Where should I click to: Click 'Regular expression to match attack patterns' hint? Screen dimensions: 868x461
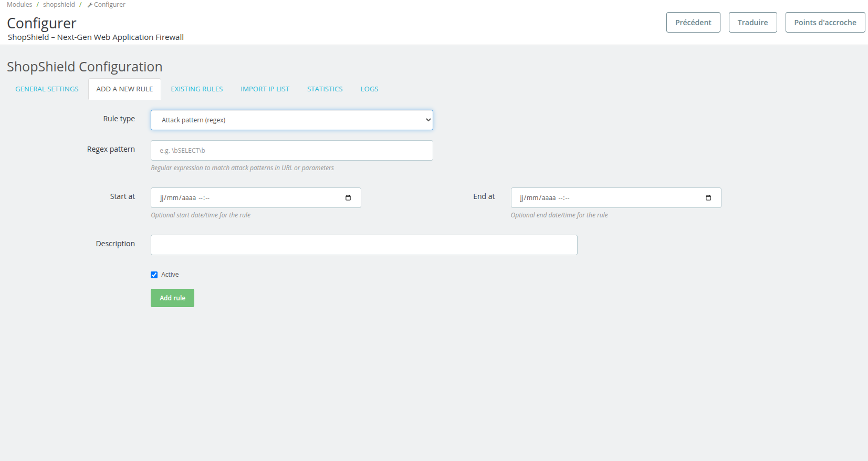coord(242,168)
